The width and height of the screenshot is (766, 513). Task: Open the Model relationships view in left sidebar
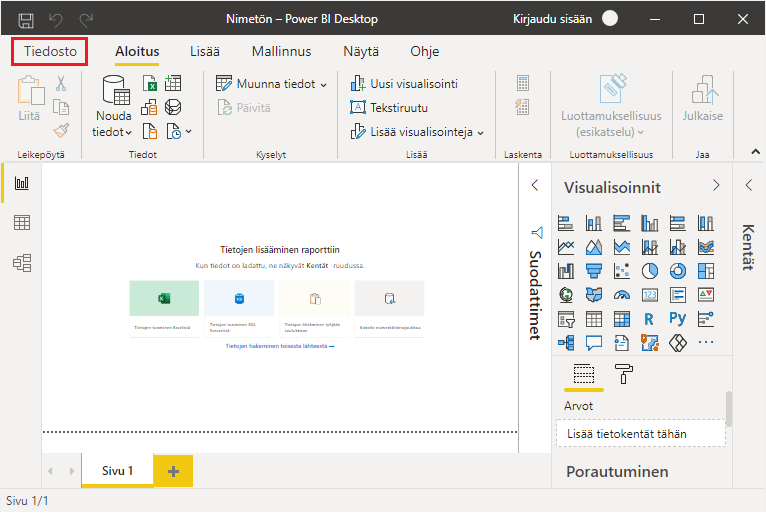pos(21,262)
